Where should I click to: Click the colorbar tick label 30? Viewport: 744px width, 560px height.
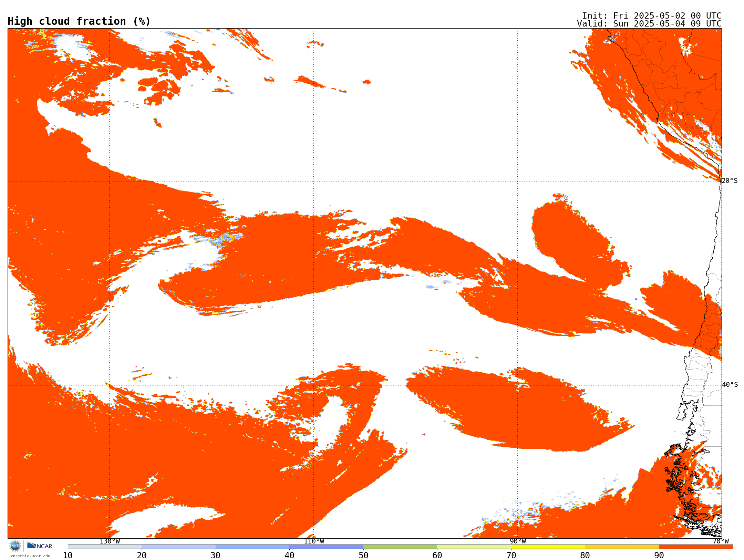216,556
